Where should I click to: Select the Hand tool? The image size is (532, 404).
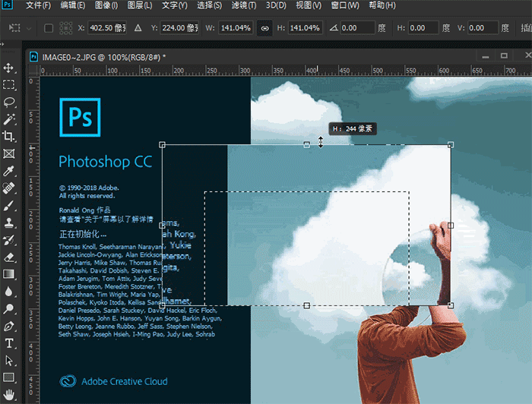8,395
